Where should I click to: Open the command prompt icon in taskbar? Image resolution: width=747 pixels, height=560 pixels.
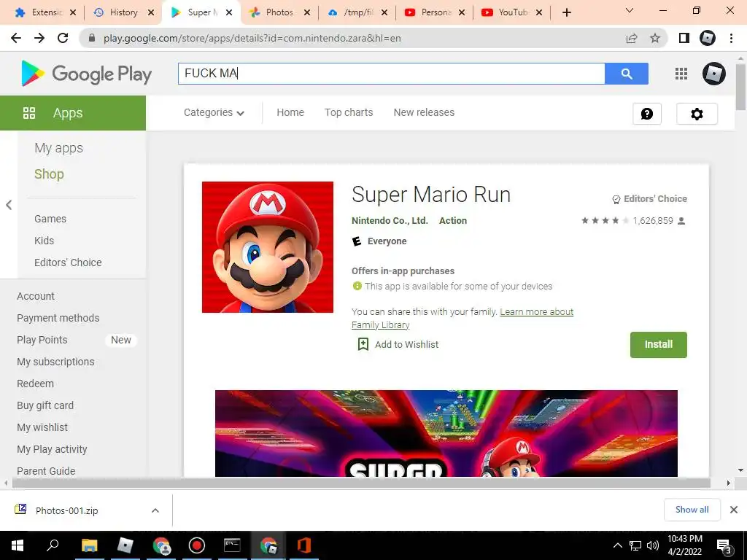coord(232,545)
